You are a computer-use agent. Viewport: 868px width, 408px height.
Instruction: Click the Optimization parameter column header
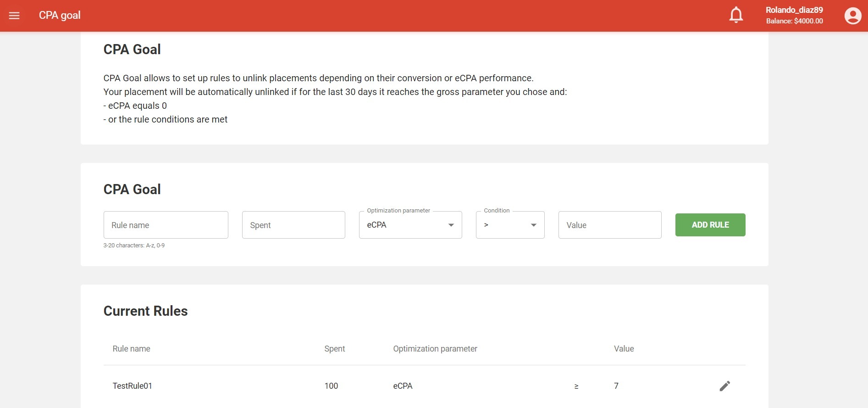(435, 349)
